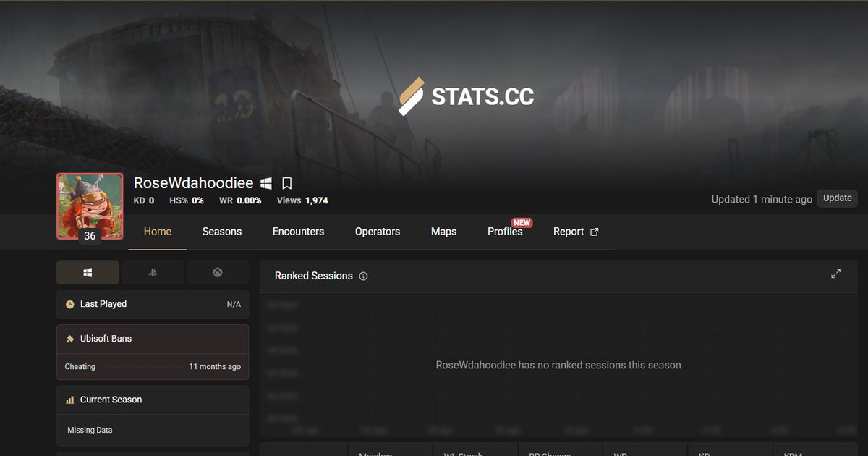Select the PlayStation platform filter
The height and width of the screenshot is (456, 868).
153,273
